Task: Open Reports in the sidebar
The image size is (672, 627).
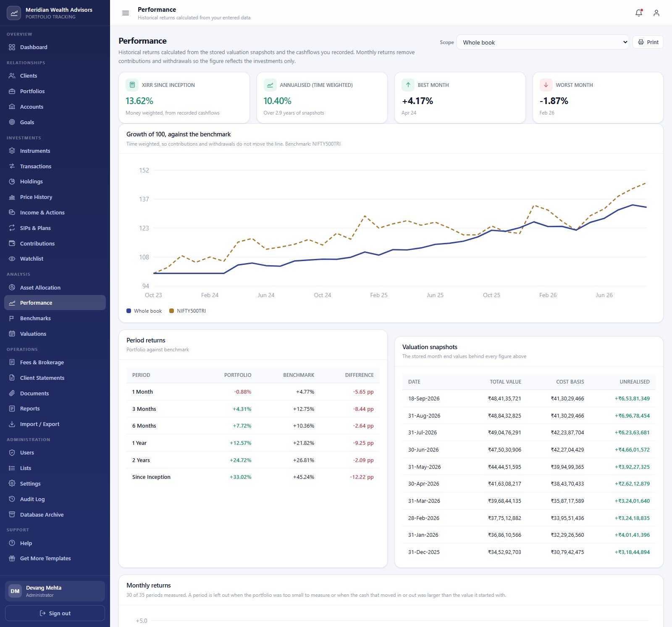Action: pyautogui.click(x=55, y=408)
